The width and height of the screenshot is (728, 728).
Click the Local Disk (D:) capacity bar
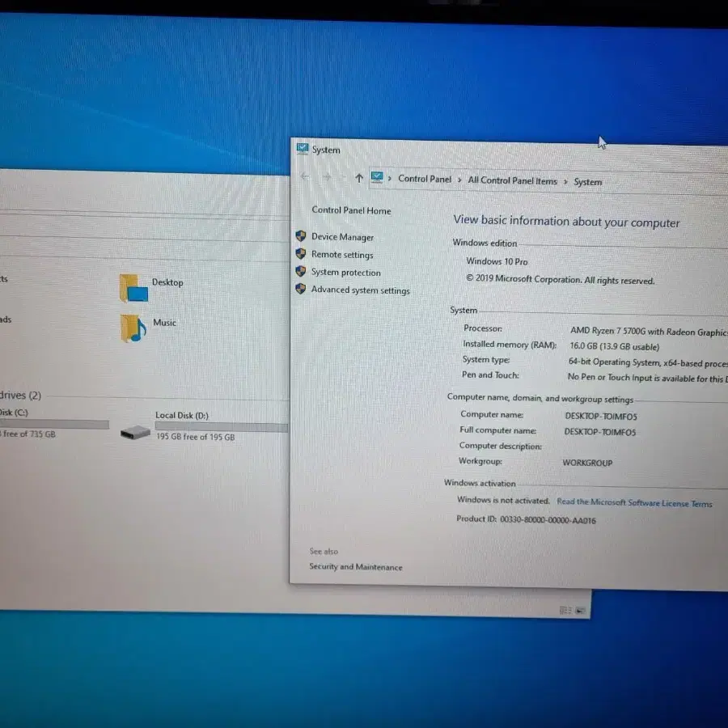tap(222, 427)
